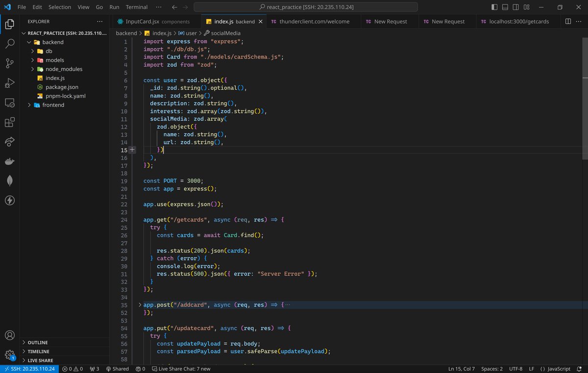Image resolution: width=588 pixels, height=373 pixels.
Task: Open the Edit menu
Action: [x=37, y=7]
